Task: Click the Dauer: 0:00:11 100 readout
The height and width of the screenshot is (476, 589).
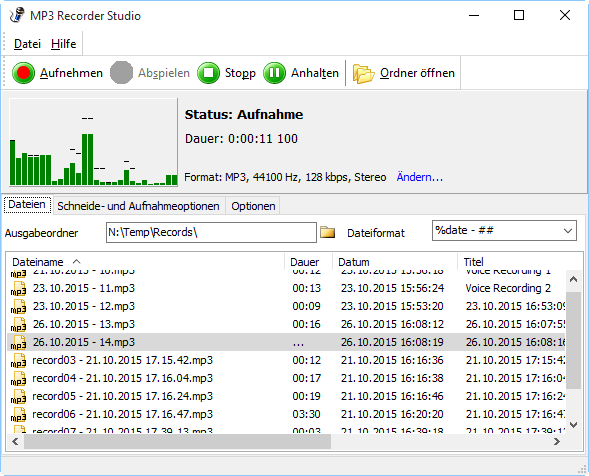Action: 241,139
